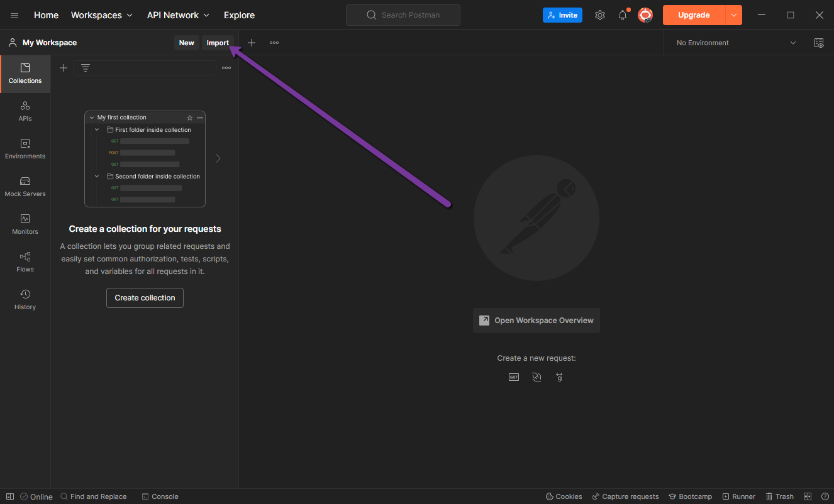Viewport: 834px width, 504px height.
Task: Toggle the sidebar icon in status bar
Action: (x=9, y=496)
